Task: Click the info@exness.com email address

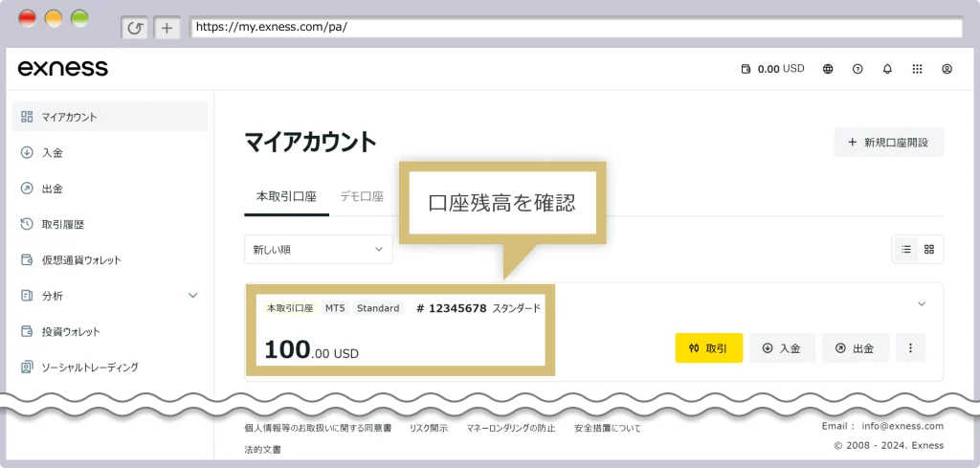Action: coord(902,426)
